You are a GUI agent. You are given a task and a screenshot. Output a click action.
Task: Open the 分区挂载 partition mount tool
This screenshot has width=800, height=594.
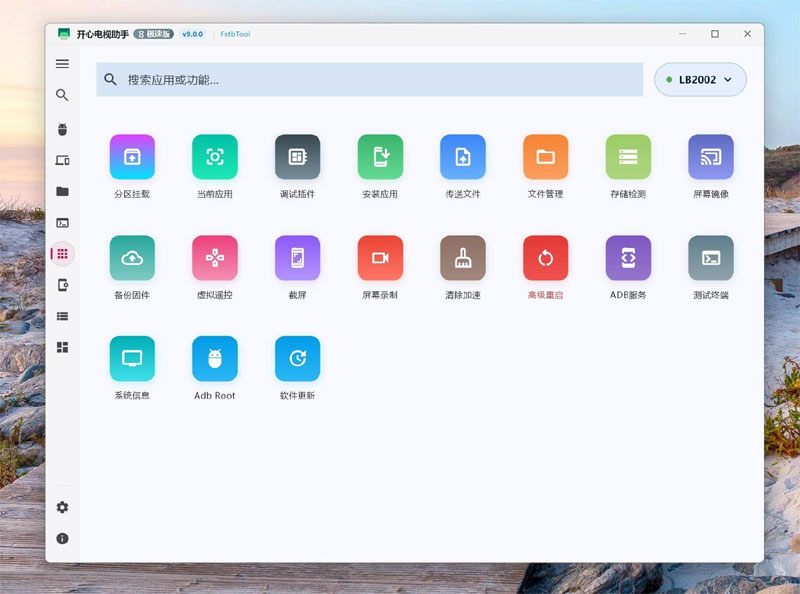[132, 157]
